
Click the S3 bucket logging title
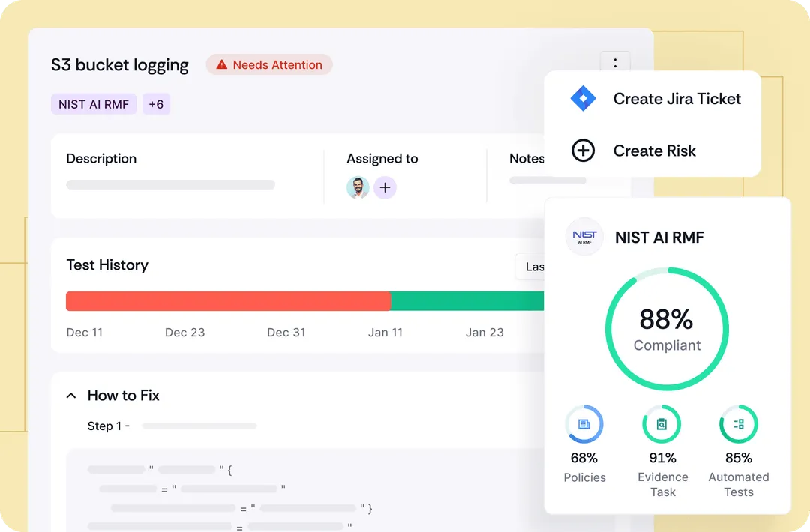pos(120,65)
